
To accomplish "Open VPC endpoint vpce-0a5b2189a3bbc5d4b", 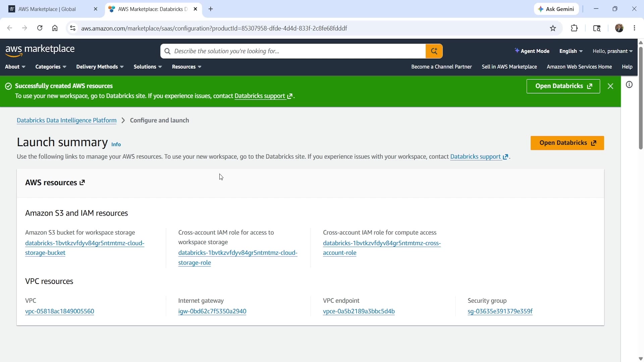I will pos(359,311).
